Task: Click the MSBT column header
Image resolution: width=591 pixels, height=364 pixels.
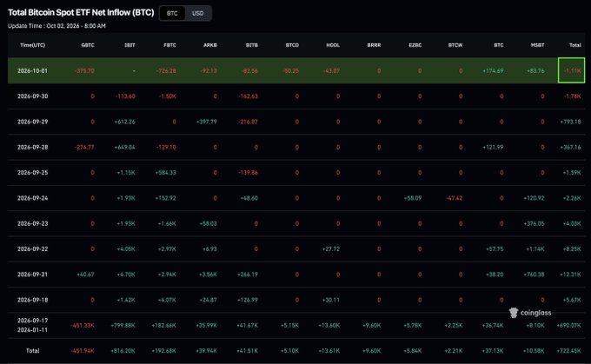Action: pyautogui.click(x=537, y=45)
